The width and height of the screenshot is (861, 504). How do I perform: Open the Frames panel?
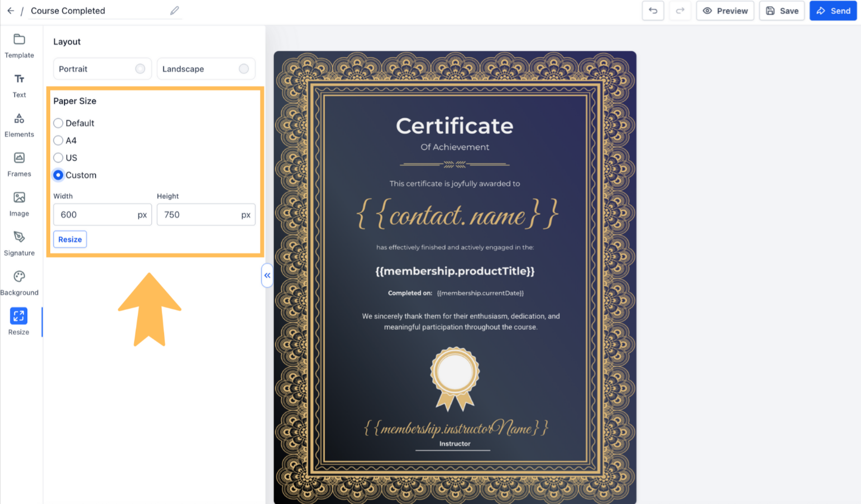(20, 165)
